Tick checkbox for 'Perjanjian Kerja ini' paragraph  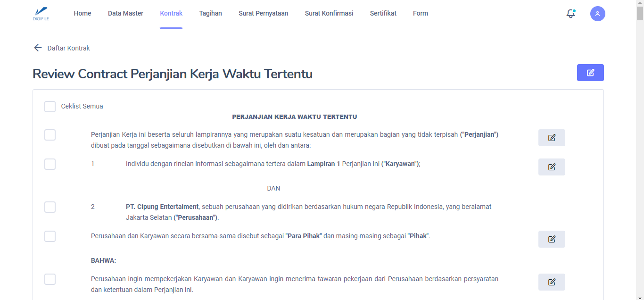[x=50, y=135]
